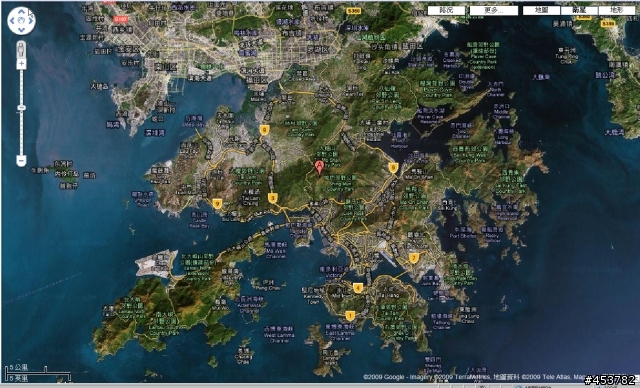Pan the map up with the arrow
This screenshot has height=388, width=640.
coord(21,11)
